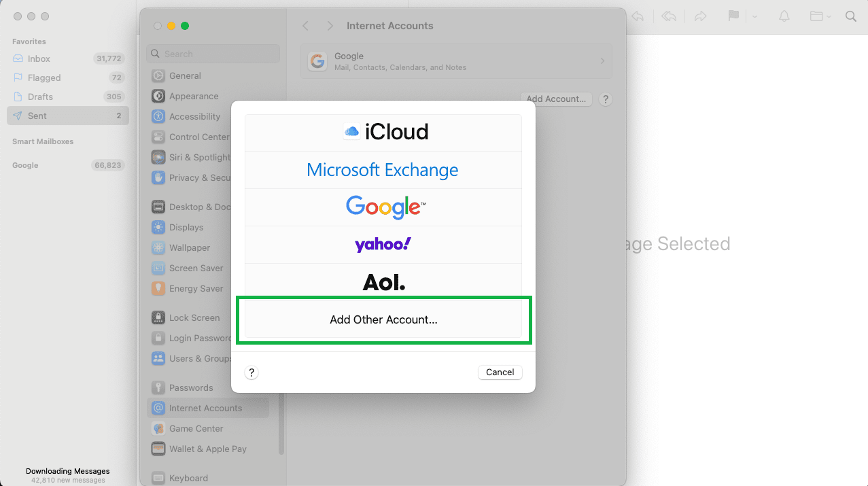
Task: Click the System Settings search field
Action: [213, 54]
